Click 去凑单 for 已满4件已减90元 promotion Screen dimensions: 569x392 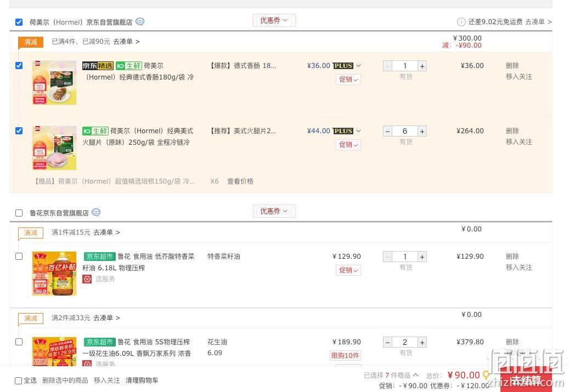(126, 42)
